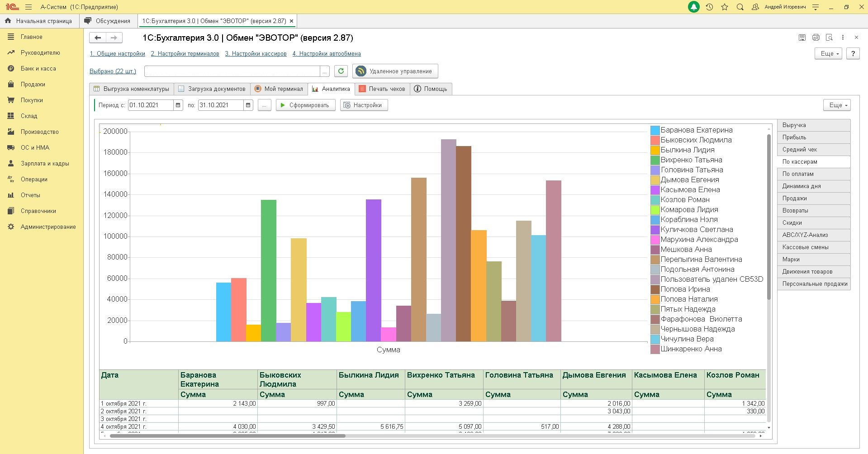
Task: Click the Шинкаренко Анна legend color swatch
Action: pos(655,349)
